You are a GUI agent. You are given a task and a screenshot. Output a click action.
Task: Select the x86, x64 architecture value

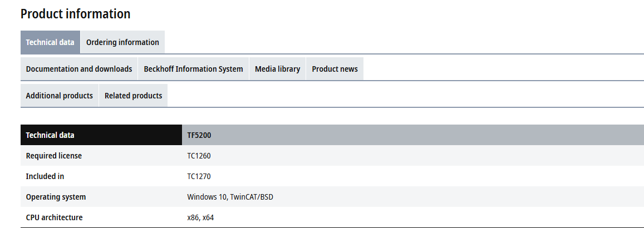pyautogui.click(x=200, y=217)
